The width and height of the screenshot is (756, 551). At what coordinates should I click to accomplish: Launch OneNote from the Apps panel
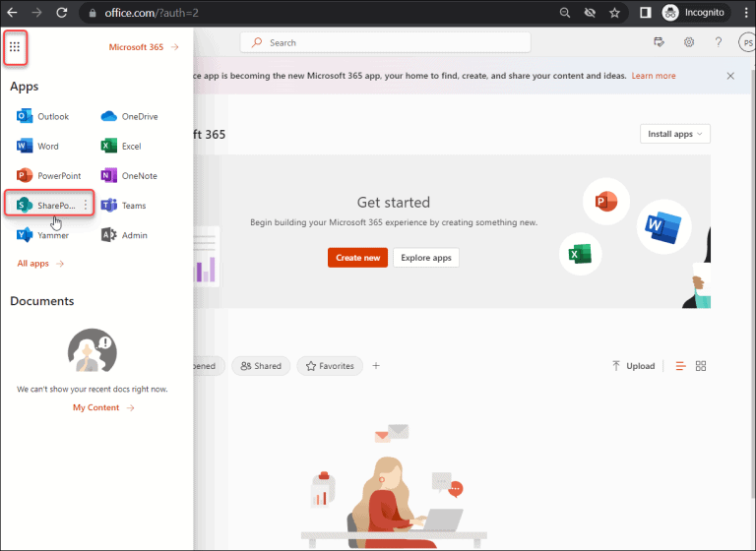click(x=129, y=175)
